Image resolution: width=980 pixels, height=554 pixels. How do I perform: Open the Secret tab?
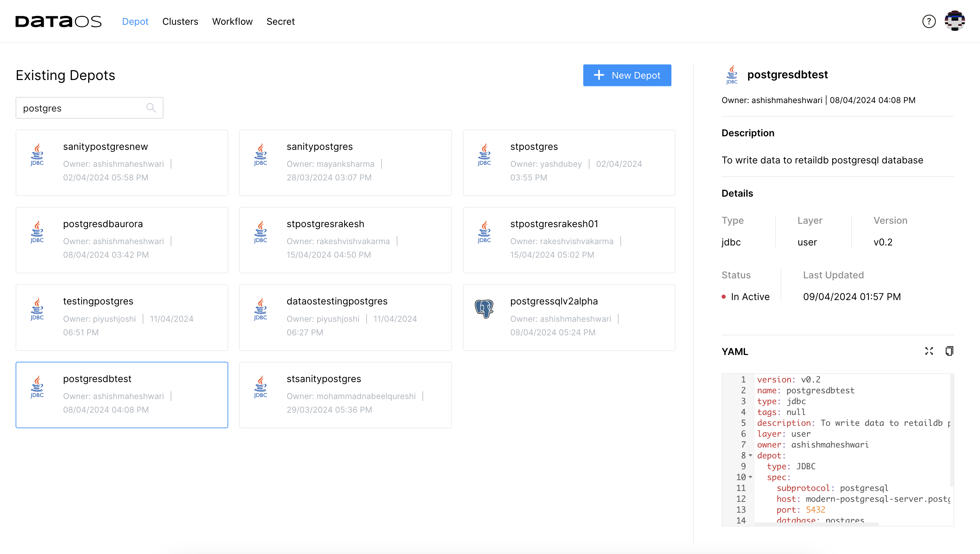click(281, 21)
